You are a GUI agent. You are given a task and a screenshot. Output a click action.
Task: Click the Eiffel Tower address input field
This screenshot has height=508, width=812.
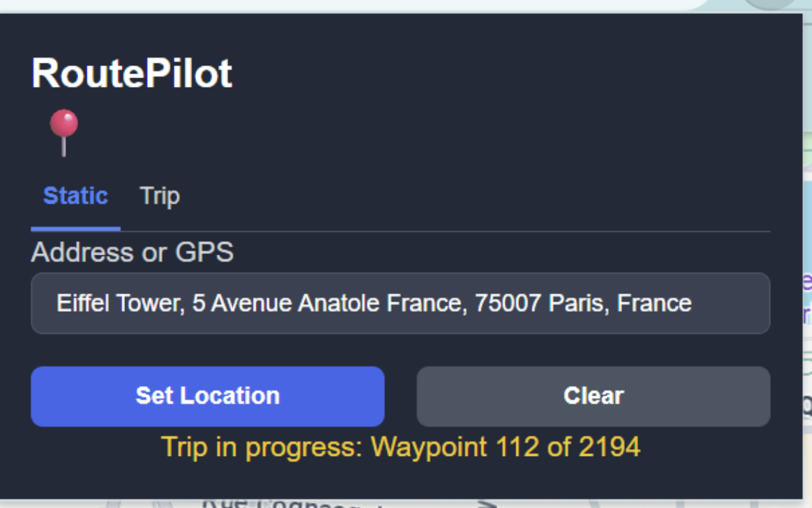401,303
